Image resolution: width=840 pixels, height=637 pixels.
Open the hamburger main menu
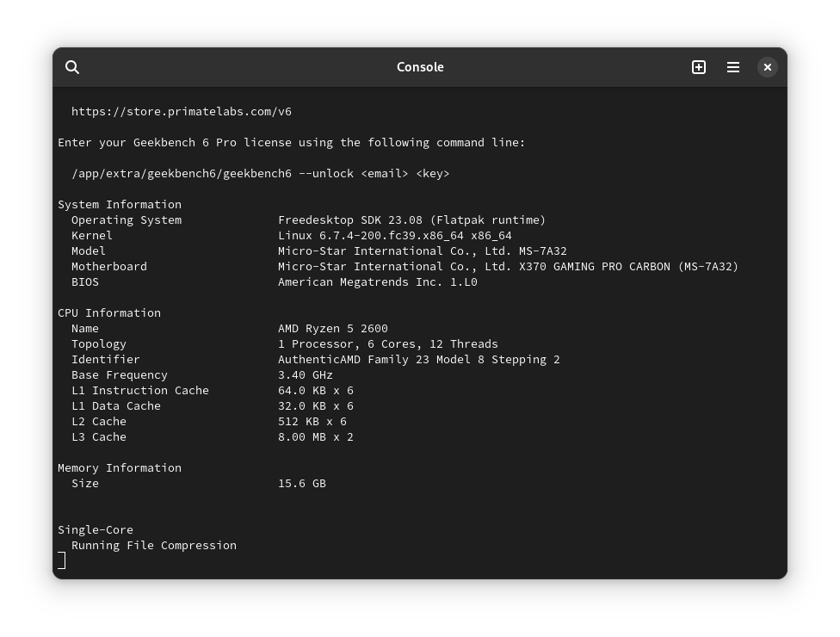coord(733,67)
